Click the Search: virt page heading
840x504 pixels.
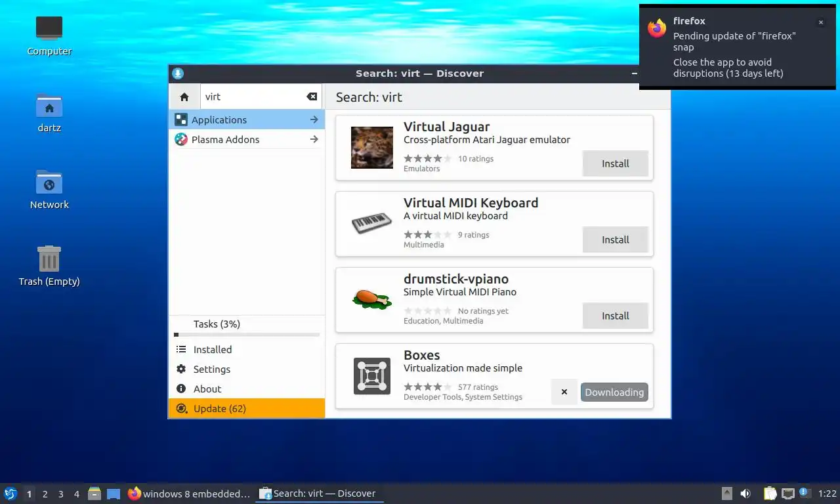tap(369, 97)
